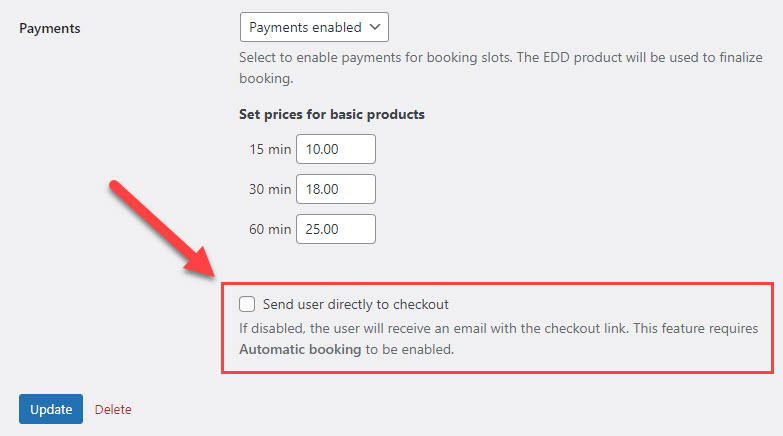Click the chevron arrow in Payments select
The height and width of the screenshot is (436, 783).
[375, 27]
